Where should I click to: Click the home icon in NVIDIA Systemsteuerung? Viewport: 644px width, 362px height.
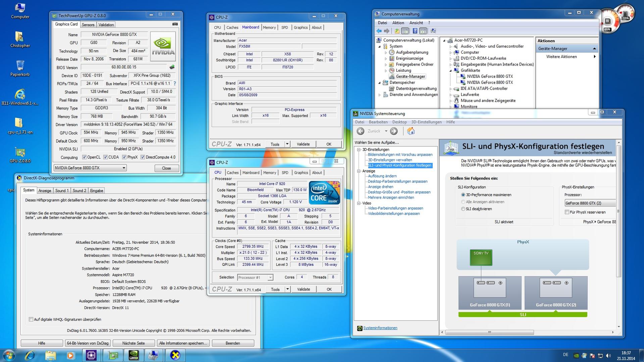[411, 131]
